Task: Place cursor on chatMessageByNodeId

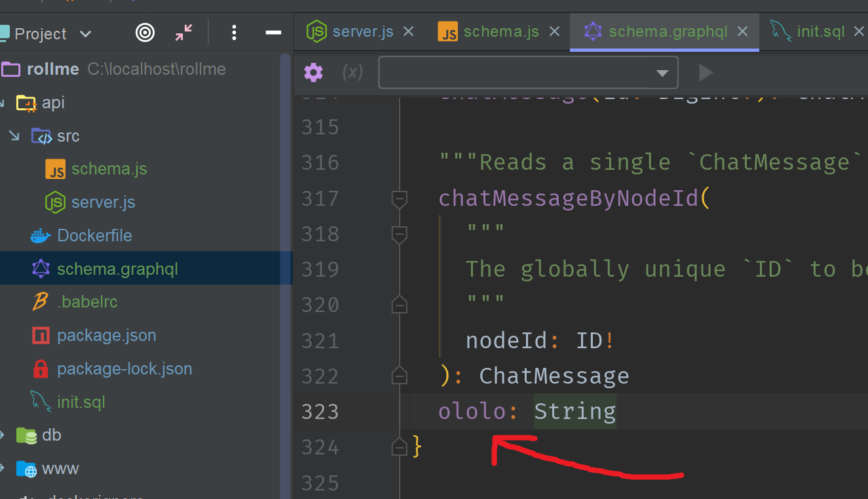Action: pos(568,198)
